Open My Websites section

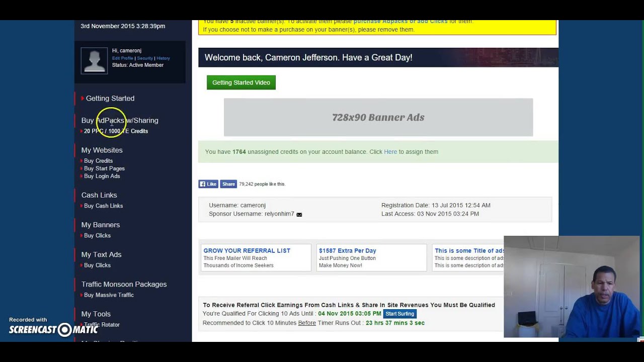102,150
